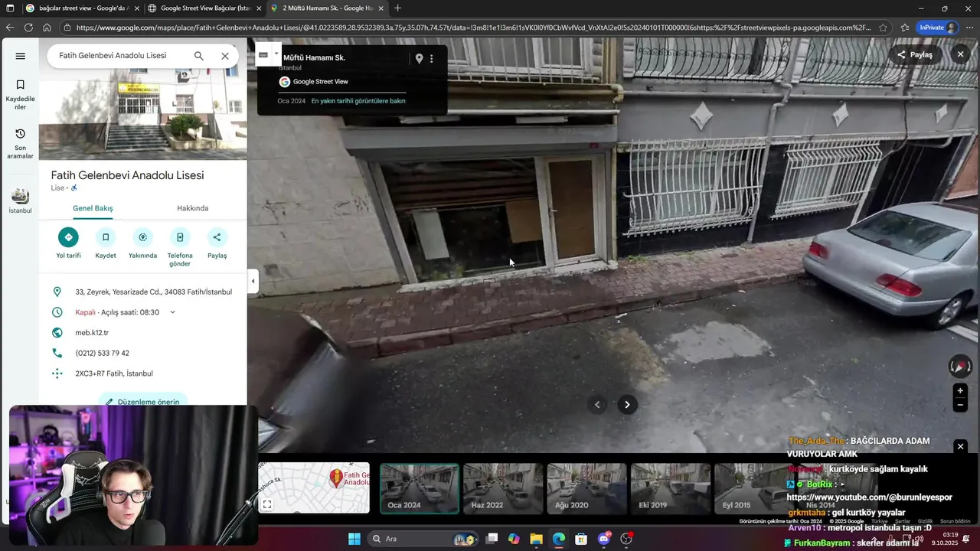Reload the page
980x551 pixels.
coord(28,28)
